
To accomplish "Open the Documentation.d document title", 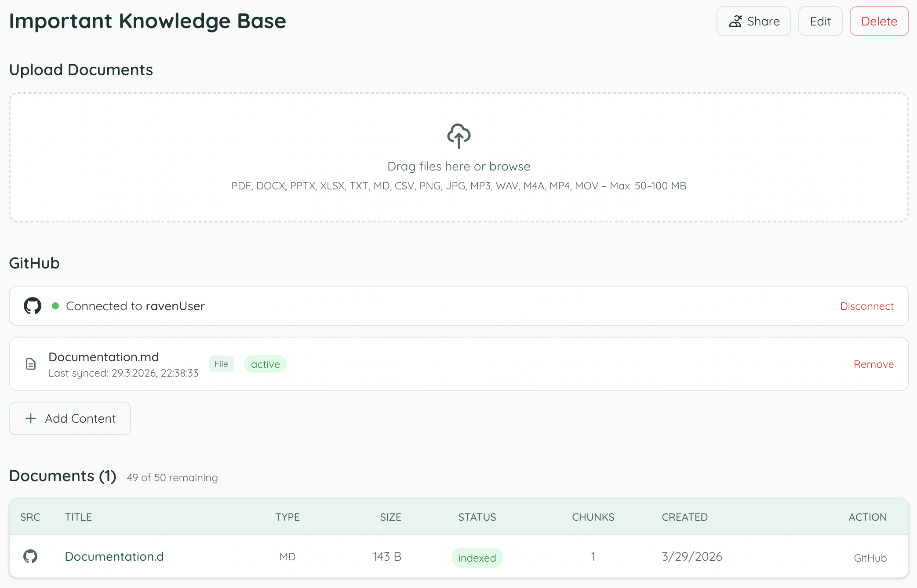I will [x=114, y=556].
